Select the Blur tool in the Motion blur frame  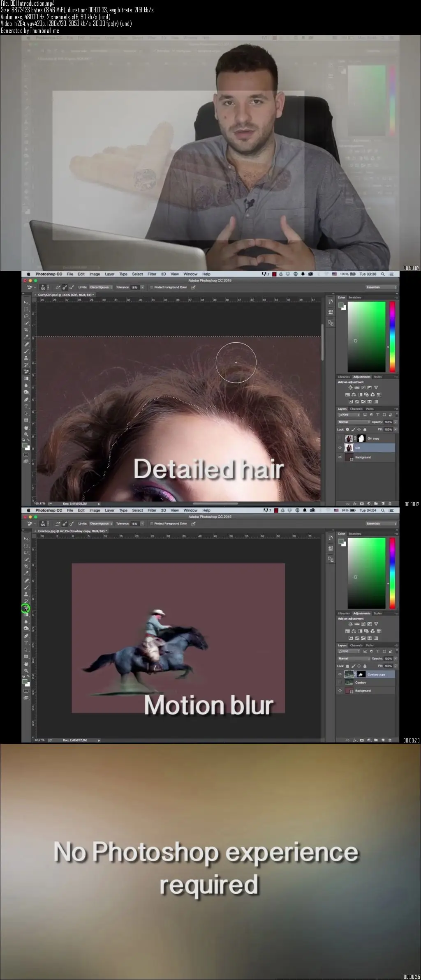[x=26, y=622]
